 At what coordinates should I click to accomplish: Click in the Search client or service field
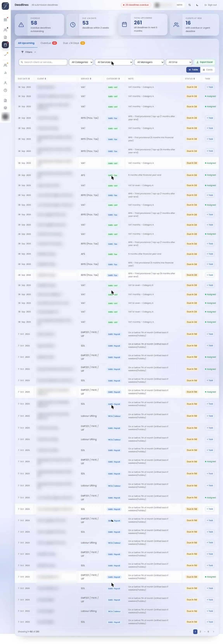[43, 62]
